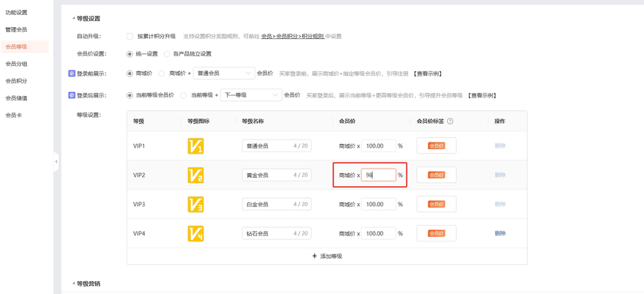
Task: Delete the VIP4 level
Action: pyautogui.click(x=500, y=233)
